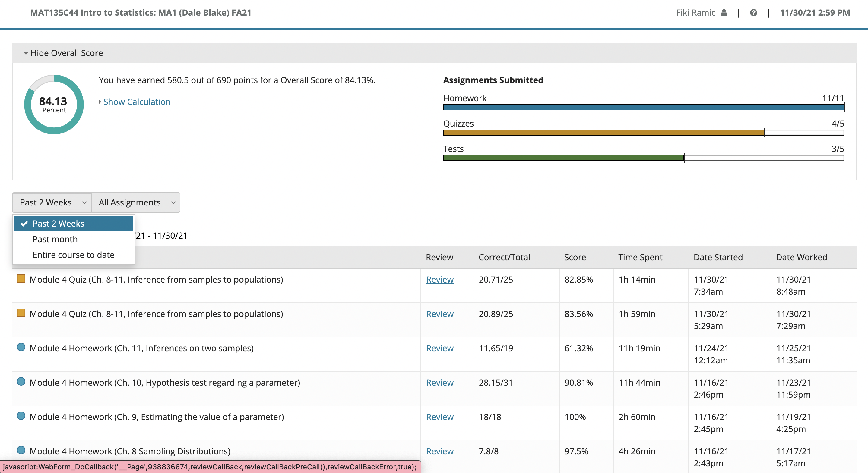
Task: Click the blue circle icon for Ch. 10 Homework
Action: (x=21, y=382)
